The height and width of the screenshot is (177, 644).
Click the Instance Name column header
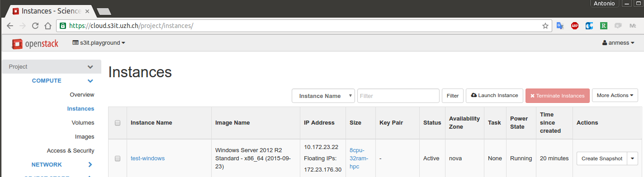pyautogui.click(x=151, y=123)
